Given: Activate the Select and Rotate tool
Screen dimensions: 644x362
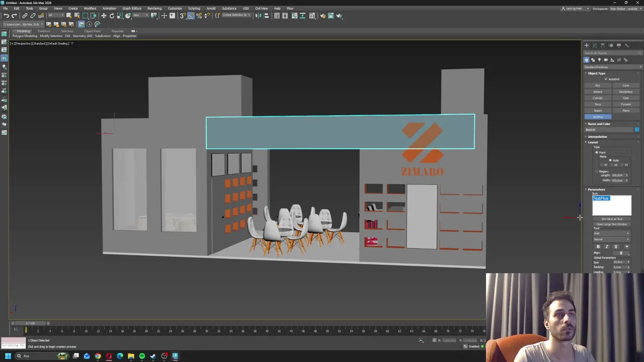Looking at the screenshot, I should [x=112, y=16].
